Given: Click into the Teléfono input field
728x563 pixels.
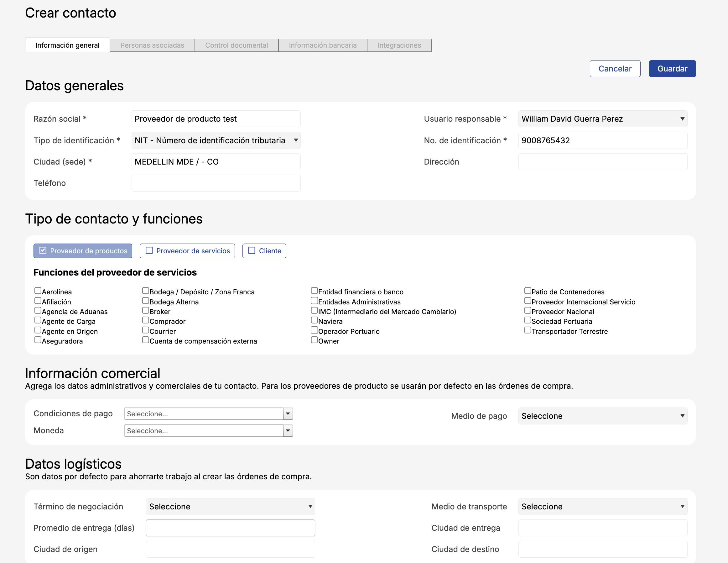Looking at the screenshot, I should click(x=216, y=183).
